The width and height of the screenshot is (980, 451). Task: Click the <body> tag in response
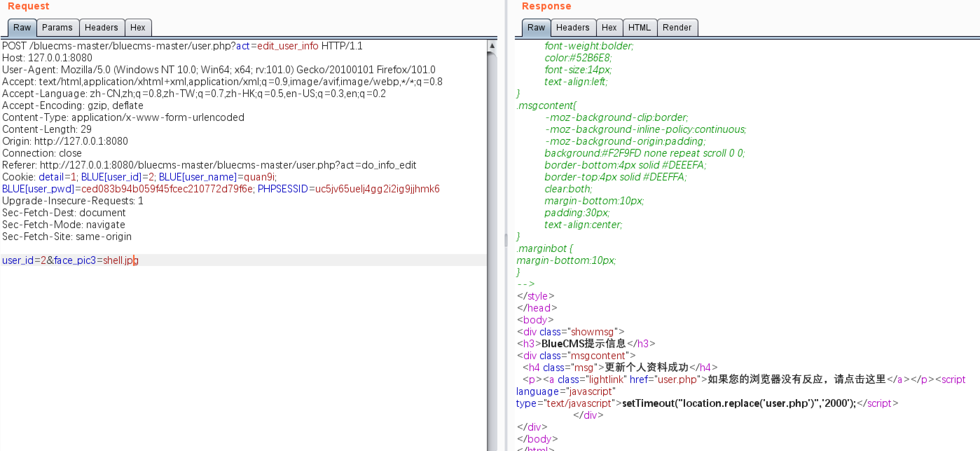click(x=535, y=320)
